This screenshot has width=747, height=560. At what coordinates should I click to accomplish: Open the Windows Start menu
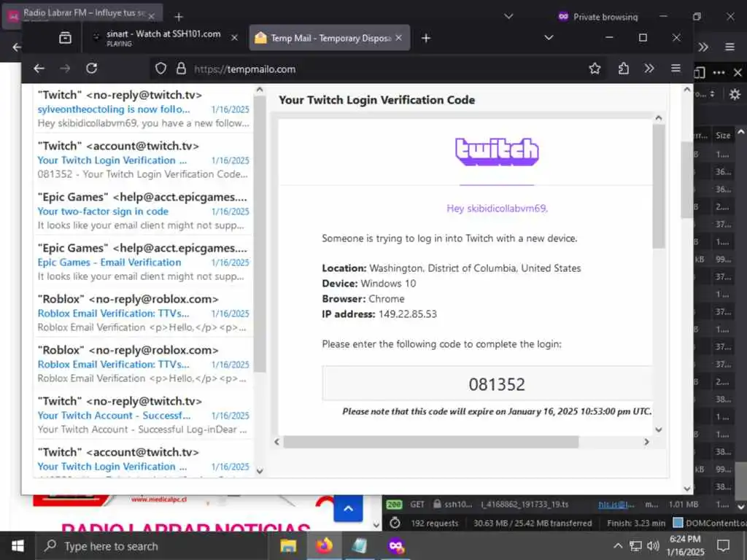pyautogui.click(x=18, y=545)
